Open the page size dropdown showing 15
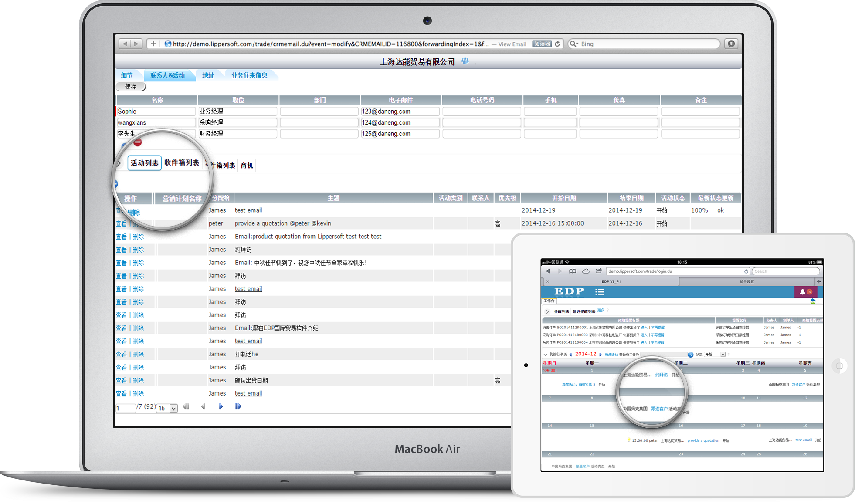This screenshot has height=504, width=855. coord(167,408)
